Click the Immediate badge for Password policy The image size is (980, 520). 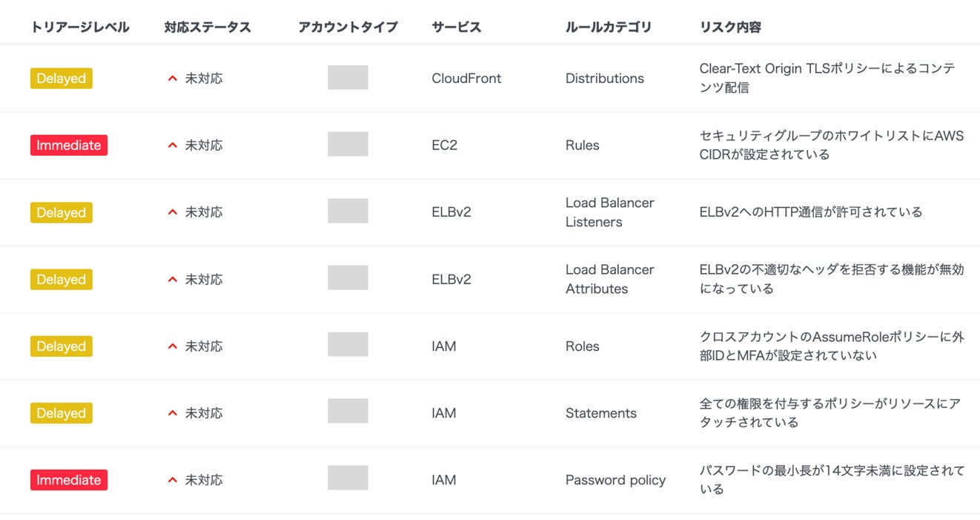coord(69,480)
